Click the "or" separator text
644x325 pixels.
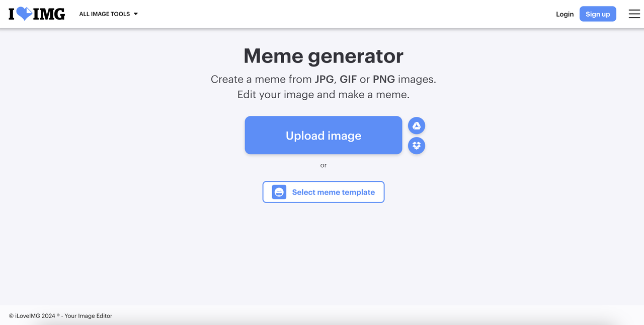(324, 165)
